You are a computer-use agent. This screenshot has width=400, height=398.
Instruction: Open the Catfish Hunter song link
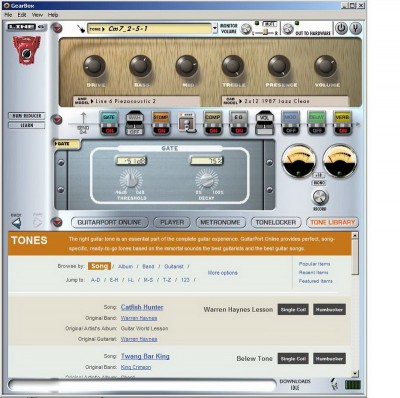[142, 307]
